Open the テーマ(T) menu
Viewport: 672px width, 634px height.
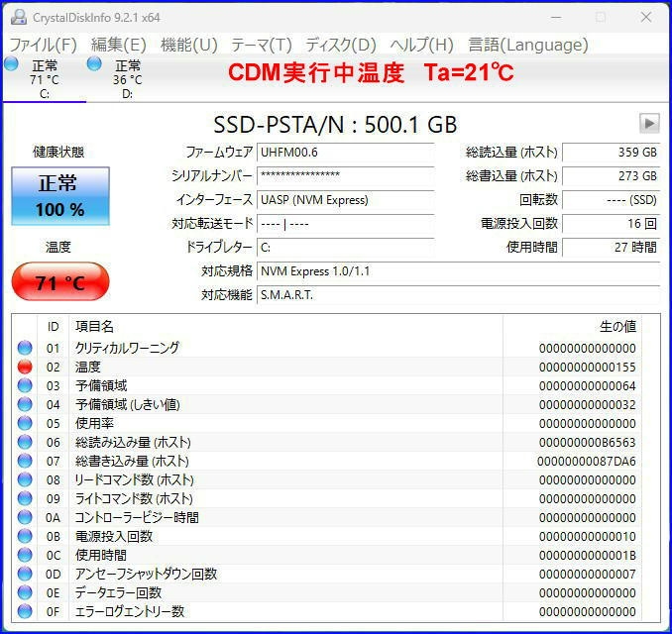(x=262, y=45)
